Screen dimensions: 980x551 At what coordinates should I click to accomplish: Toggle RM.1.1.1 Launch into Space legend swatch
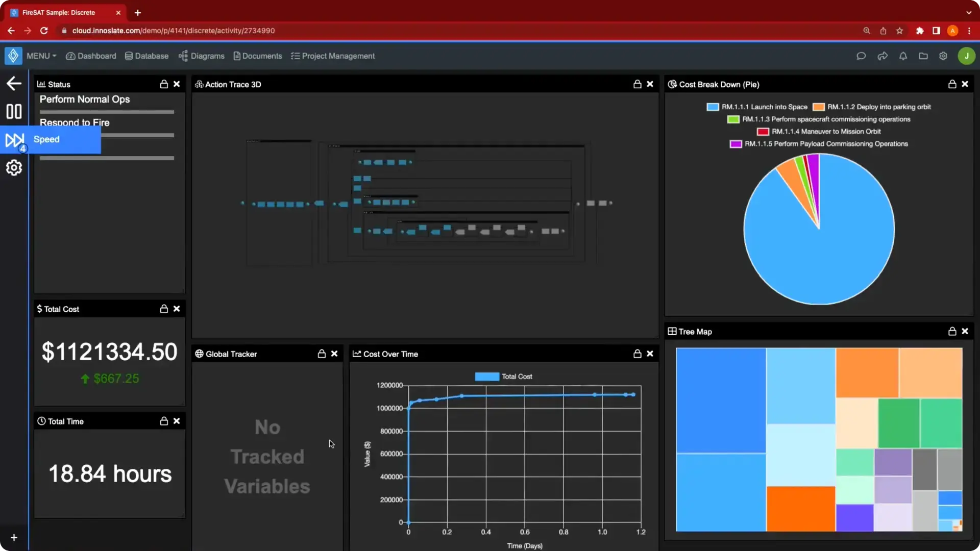(713, 107)
